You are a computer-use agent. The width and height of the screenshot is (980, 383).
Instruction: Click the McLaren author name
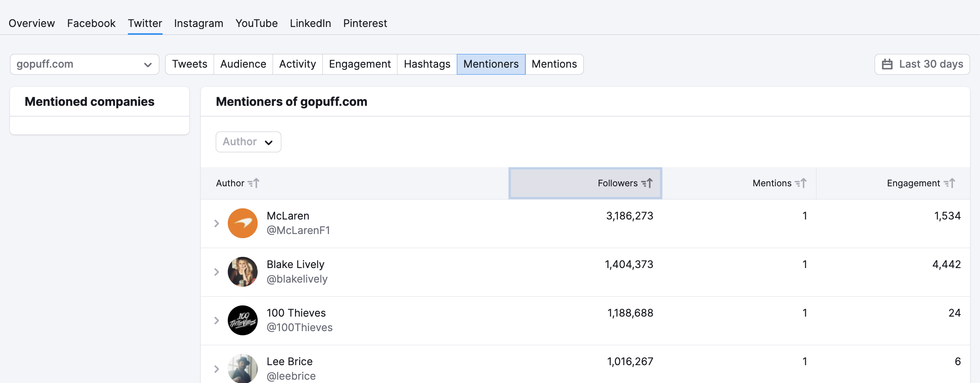click(x=288, y=216)
